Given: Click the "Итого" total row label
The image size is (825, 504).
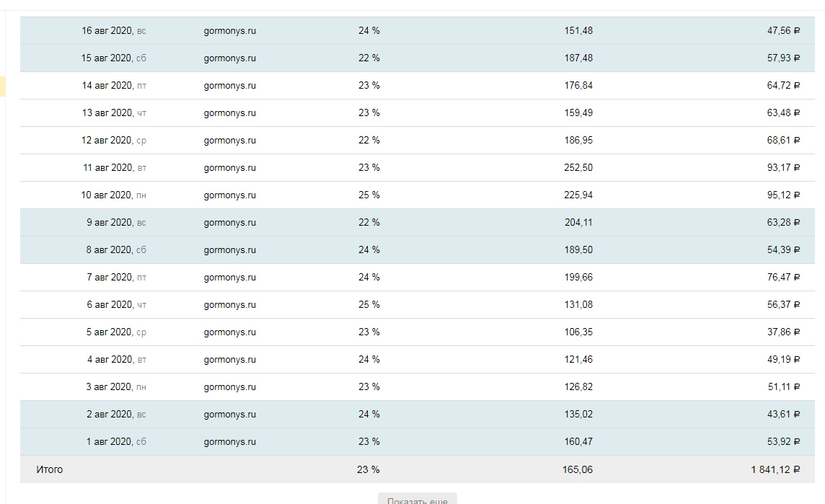Looking at the screenshot, I should 50,469.
